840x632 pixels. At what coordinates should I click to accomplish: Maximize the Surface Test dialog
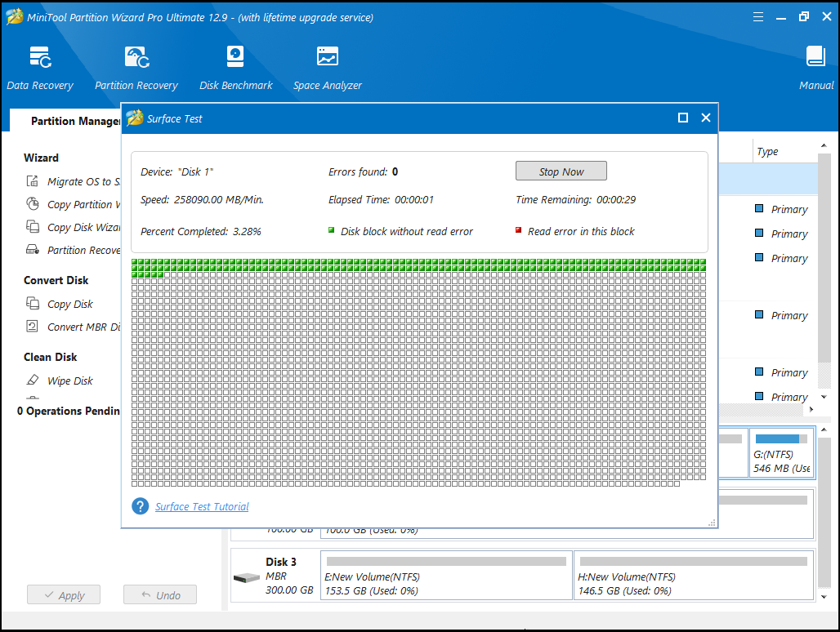683,118
